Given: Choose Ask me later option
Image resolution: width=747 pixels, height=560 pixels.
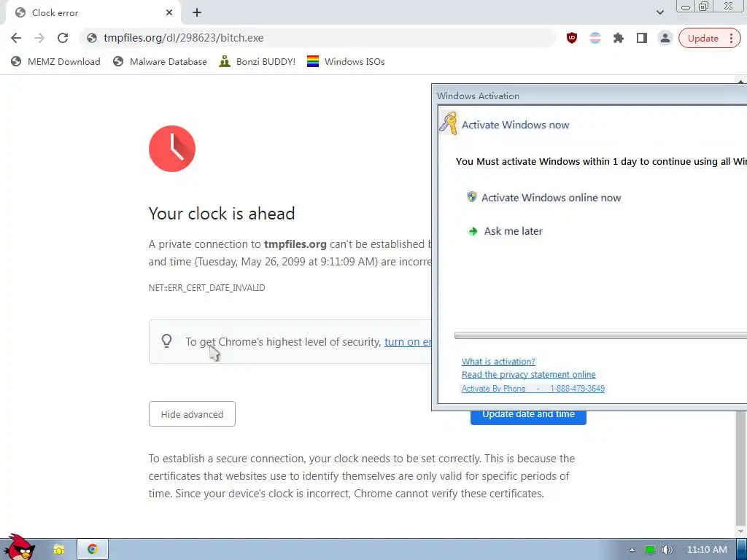Looking at the screenshot, I should click(513, 231).
